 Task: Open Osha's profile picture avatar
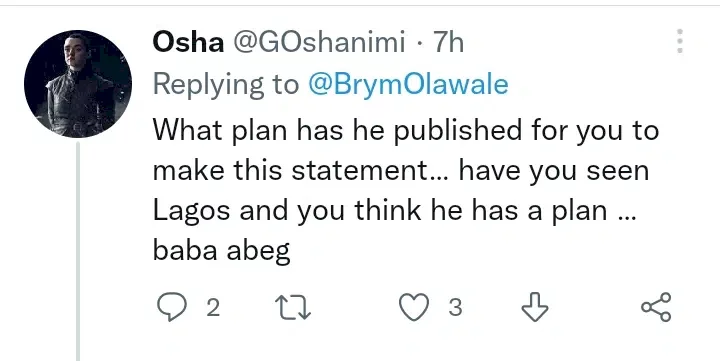(78, 84)
